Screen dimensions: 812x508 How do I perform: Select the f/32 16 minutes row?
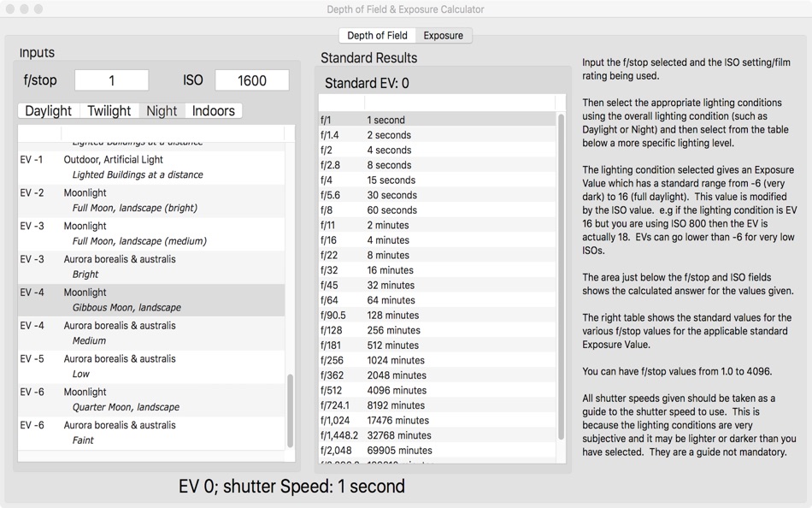(x=437, y=270)
